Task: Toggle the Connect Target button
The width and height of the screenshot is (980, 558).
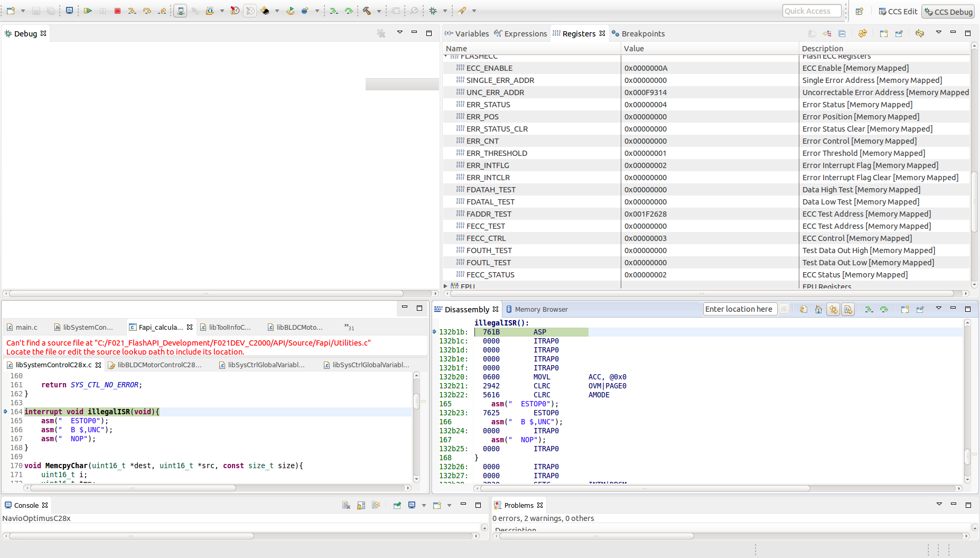Action: tap(180, 11)
